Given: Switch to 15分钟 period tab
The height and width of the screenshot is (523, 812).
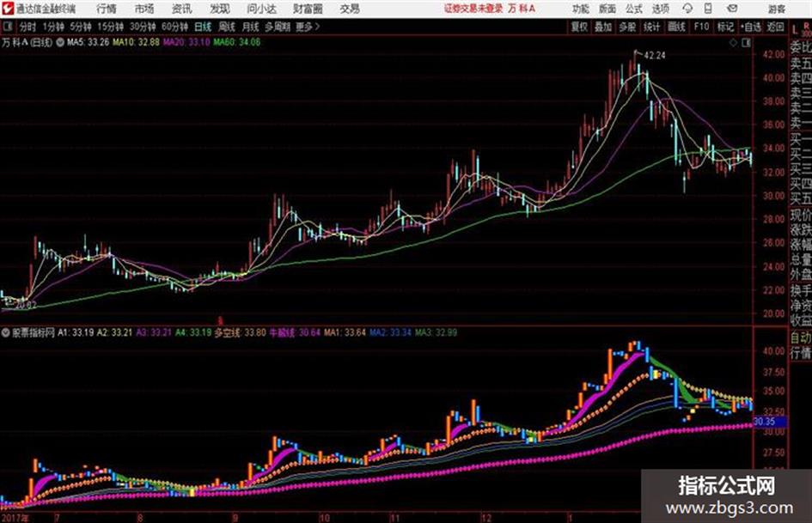Looking at the screenshot, I should pos(111,27).
